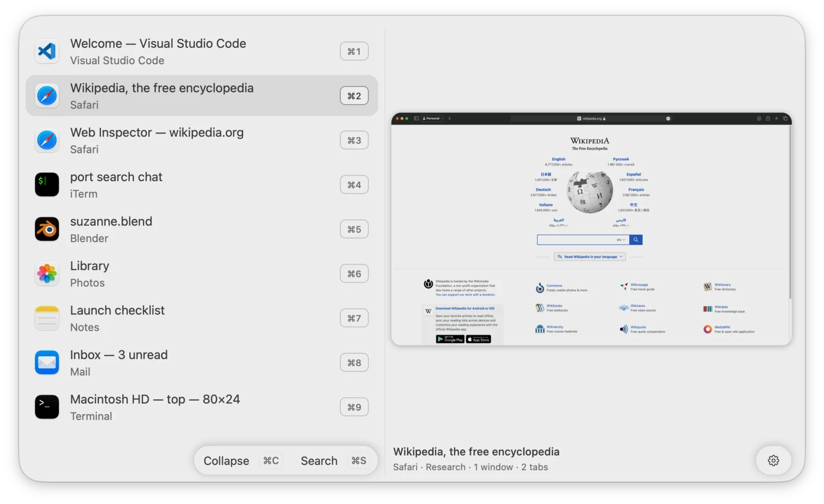
Task: Click the iTerm app icon
Action: (47, 184)
